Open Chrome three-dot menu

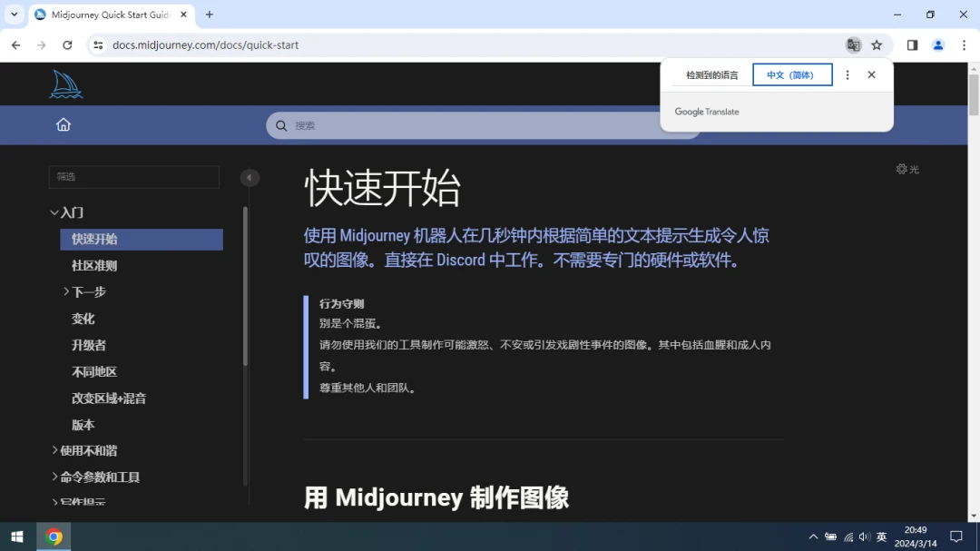pyautogui.click(x=964, y=45)
